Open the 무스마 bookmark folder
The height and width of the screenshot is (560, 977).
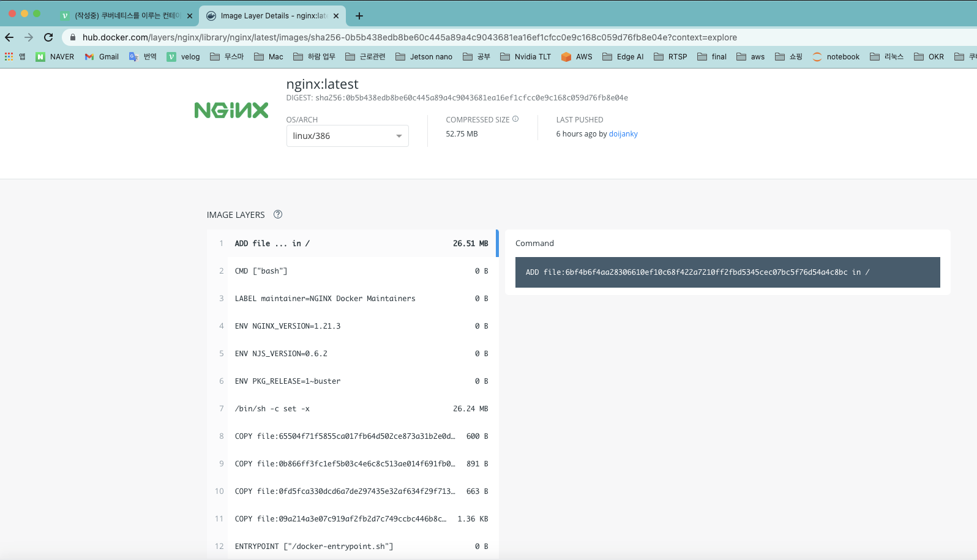point(226,56)
